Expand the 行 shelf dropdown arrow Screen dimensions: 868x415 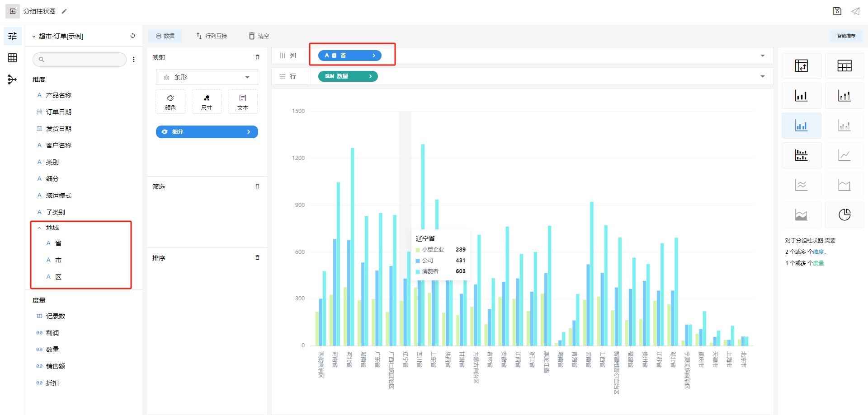coord(763,76)
